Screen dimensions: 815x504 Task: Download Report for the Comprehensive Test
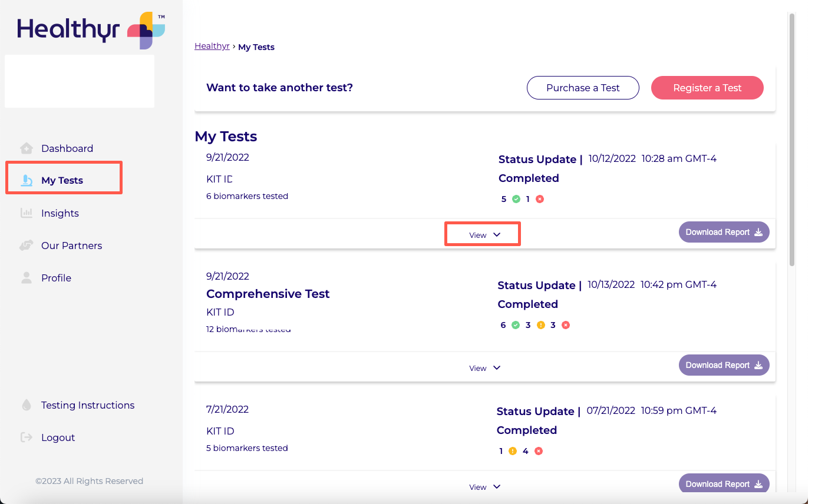[724, 365]
